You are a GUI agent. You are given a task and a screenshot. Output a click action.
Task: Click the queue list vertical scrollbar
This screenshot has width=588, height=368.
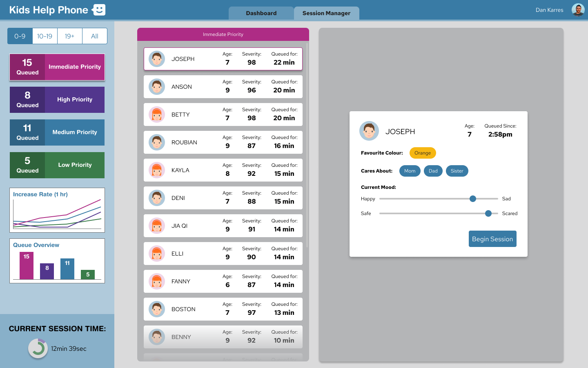[307, 145]
